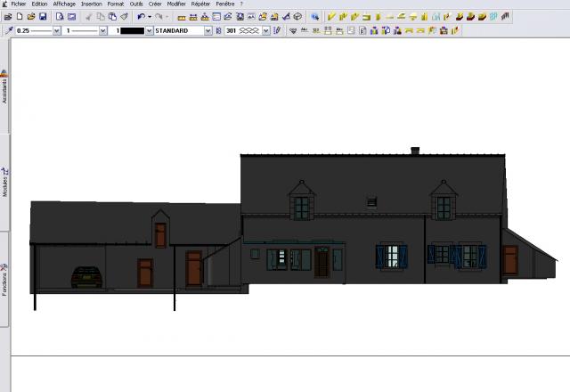Save with the blue floppy disk icon
This screenshot has width=570, height=392.
[x=43, y=16]
